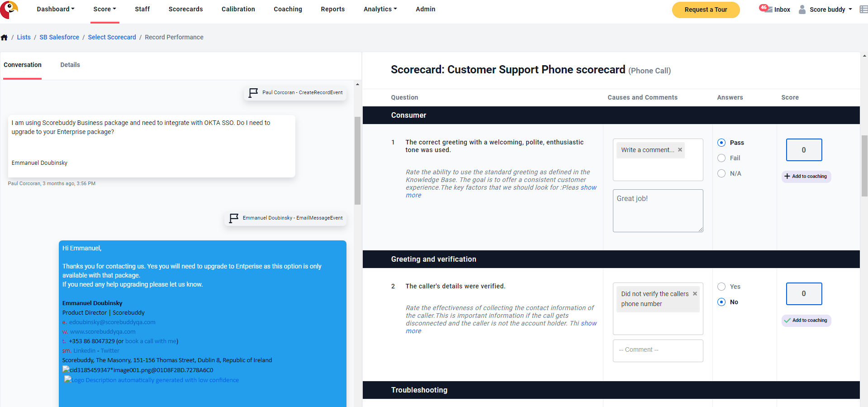Image resolution: width=868 pixels, height=407 pixels.
Task: Click the conversation panel scrollbar thumb
Action: pyautogui.click(x=357, y=161)
